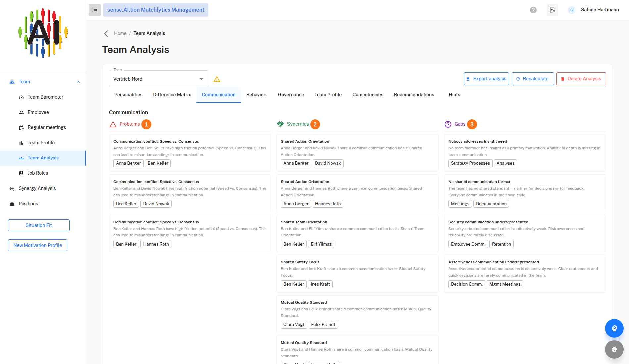Viewport: 629px width, 364px height.
Task: Click the Export analysis button
Action: (x=487, y=79)
